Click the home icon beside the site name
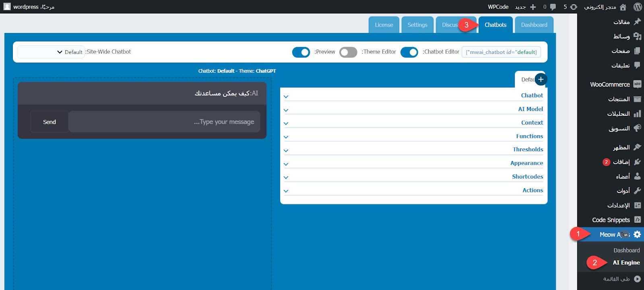644x290 pixels. [x=623, y=7]
